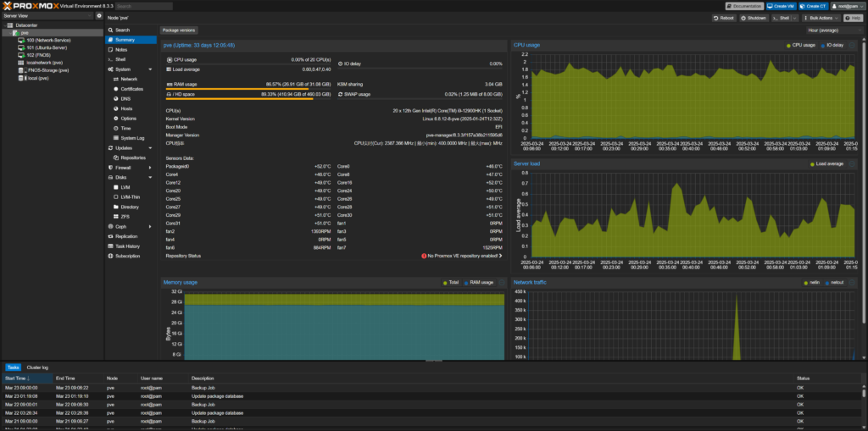Toggle RAM usage series in memory legend
868x431 pixels.
point(479,282)
